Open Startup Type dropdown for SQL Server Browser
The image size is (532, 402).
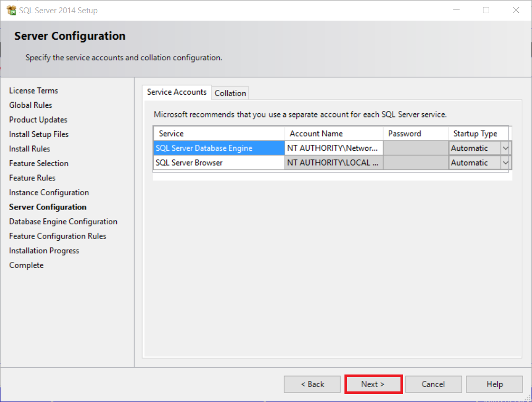(505, 163)
